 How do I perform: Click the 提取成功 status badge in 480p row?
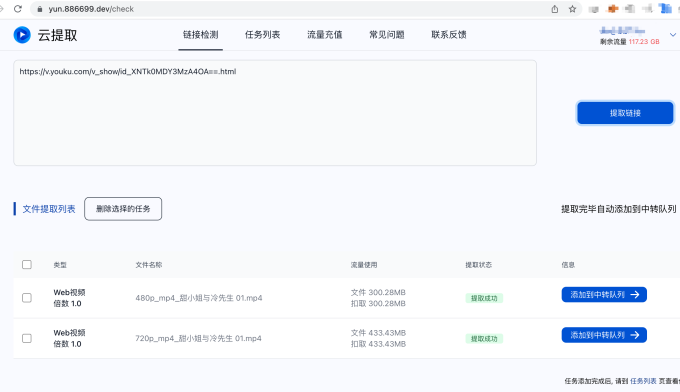(484, 298)
